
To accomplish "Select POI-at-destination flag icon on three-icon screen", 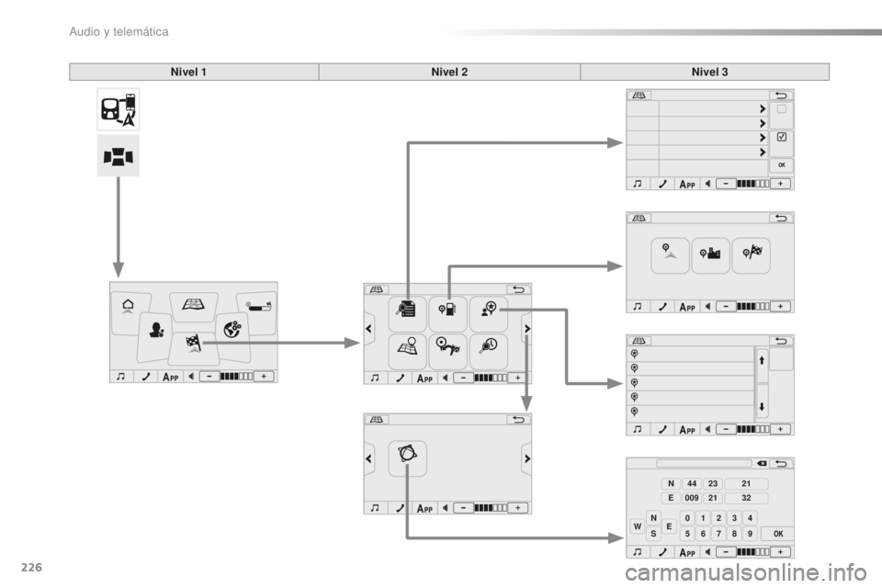I will coord(752,254).
